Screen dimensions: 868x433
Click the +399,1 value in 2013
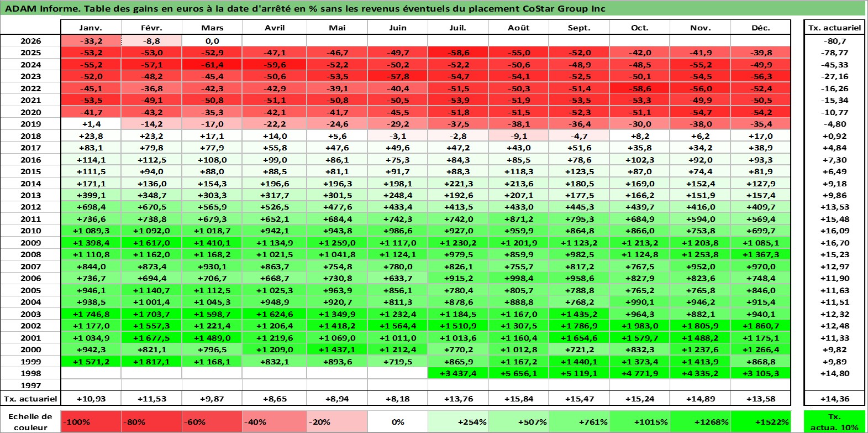coord(91,195)
